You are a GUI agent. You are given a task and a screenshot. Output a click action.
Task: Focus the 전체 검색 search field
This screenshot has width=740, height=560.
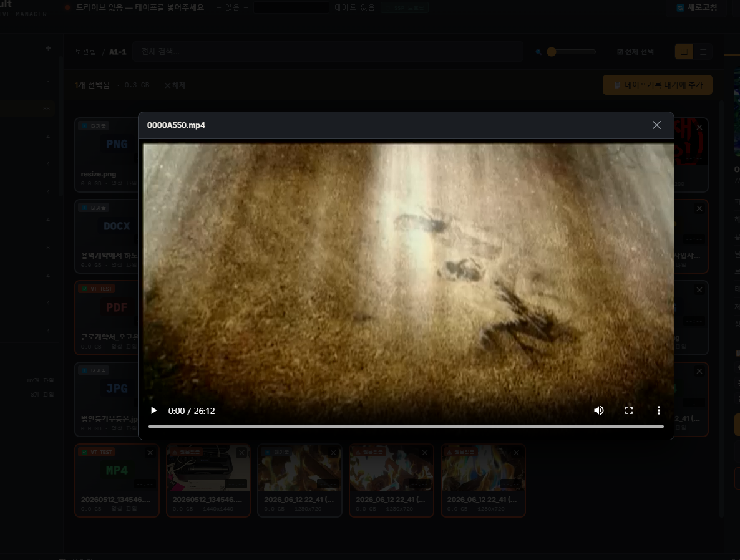(328, 51)
